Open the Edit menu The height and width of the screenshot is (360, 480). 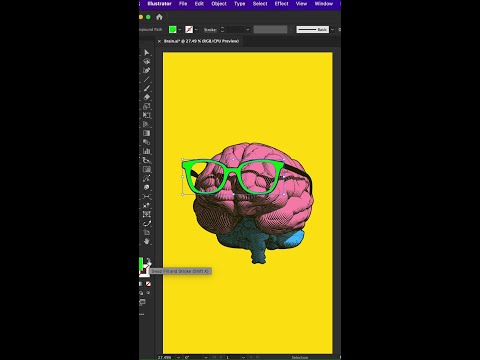[199, 4]
